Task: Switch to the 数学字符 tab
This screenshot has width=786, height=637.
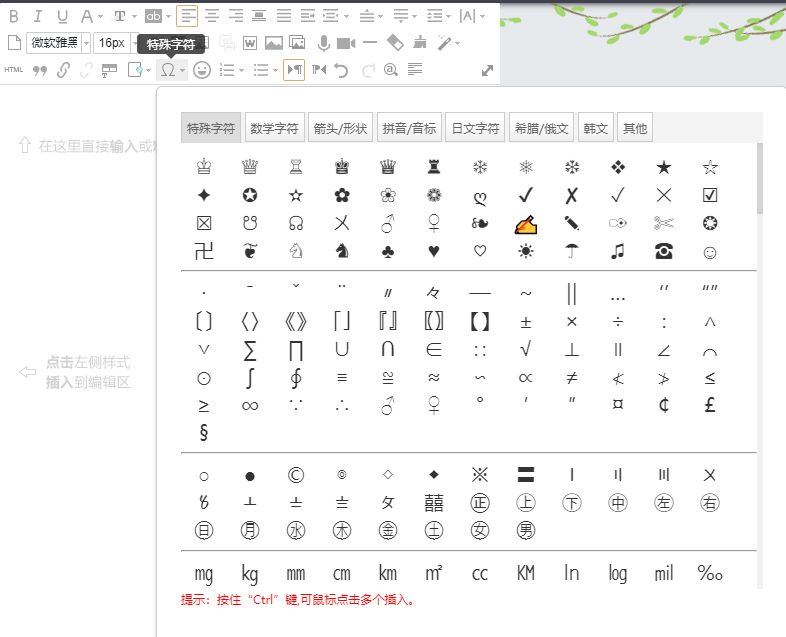Action: 274,128
